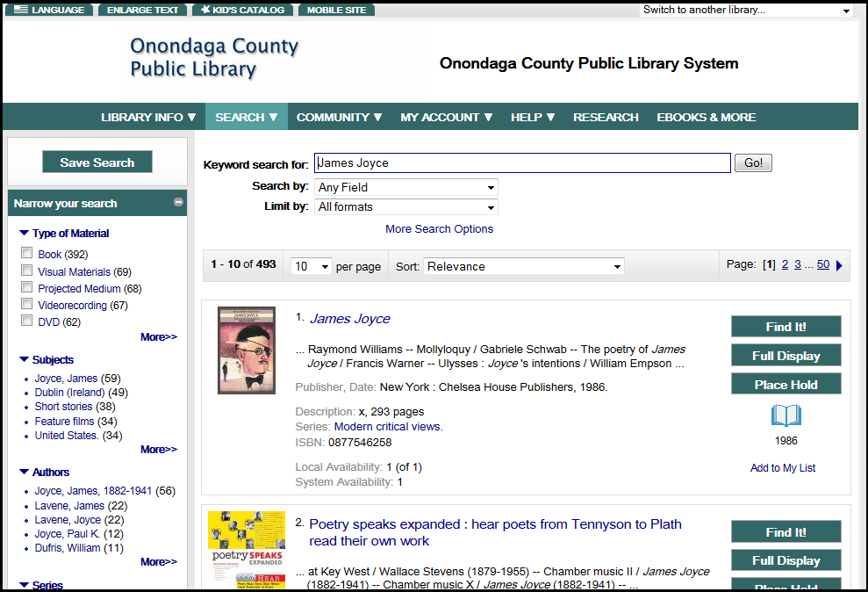Collapse the Subjects facet triangle
Screen dimensions: 868x592
coord(24,360)
